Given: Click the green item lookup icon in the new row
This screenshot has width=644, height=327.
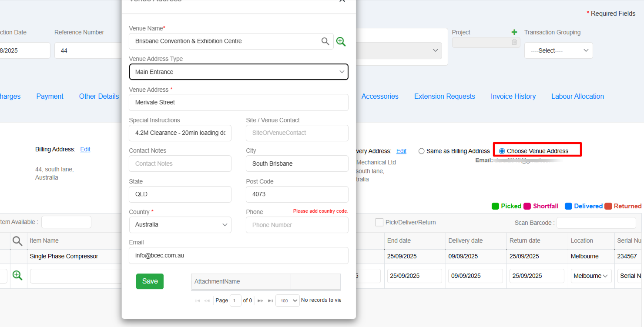Looking at the screenshot, I should (17, 275).
